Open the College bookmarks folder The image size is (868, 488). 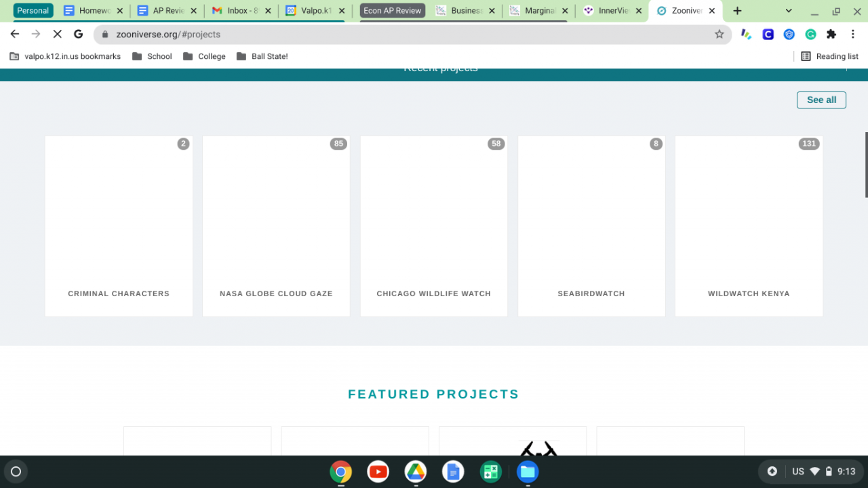tap(204, 56)
